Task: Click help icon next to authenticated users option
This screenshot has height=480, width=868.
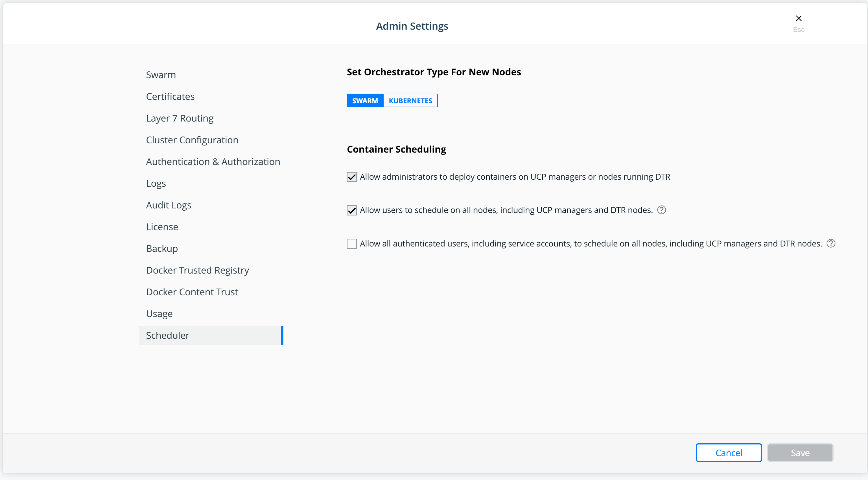Action: click(x=831, y=243)
